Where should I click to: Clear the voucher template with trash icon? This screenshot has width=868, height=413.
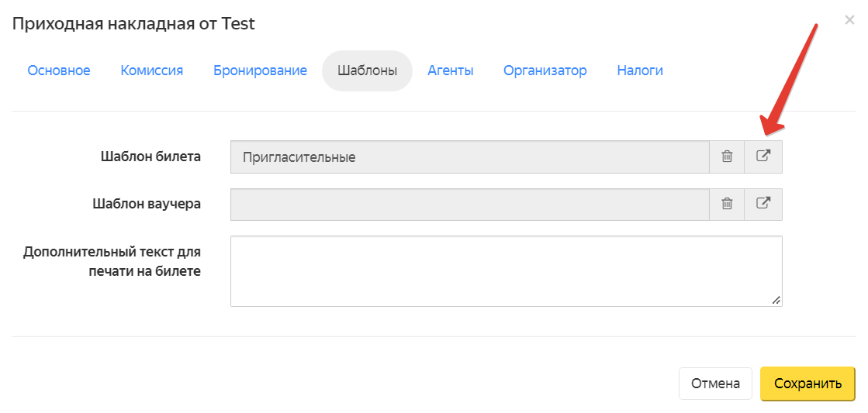click(727, 204)
